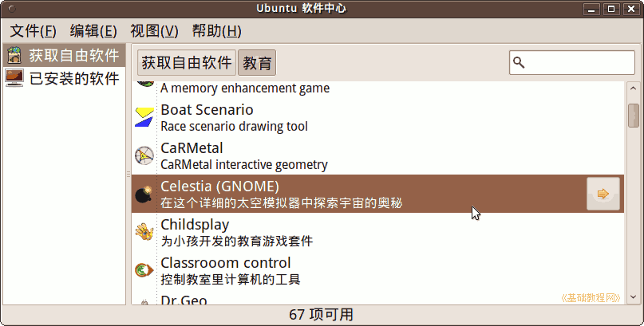The image size is (644, 326).
Task: Click the magnifier icon in search box
Action: point(519,62)
